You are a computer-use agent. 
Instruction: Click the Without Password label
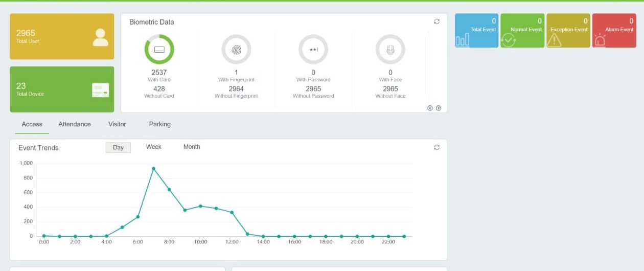[x=313, y=96]
